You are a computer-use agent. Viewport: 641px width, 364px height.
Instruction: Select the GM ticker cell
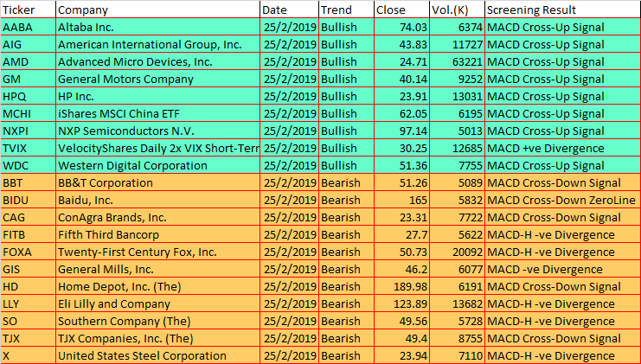point(29,79)
